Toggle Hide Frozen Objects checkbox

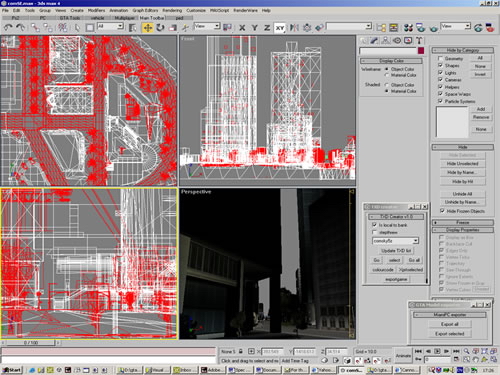(442, 211)
